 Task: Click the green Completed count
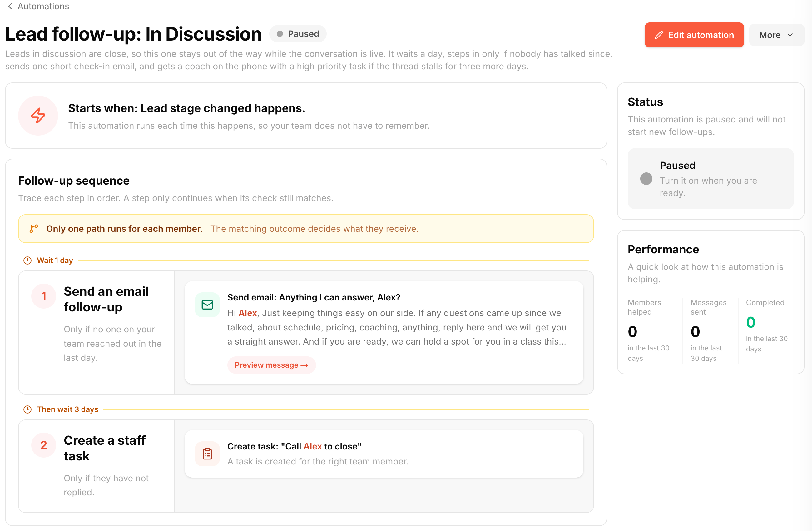tap(750, 322)
